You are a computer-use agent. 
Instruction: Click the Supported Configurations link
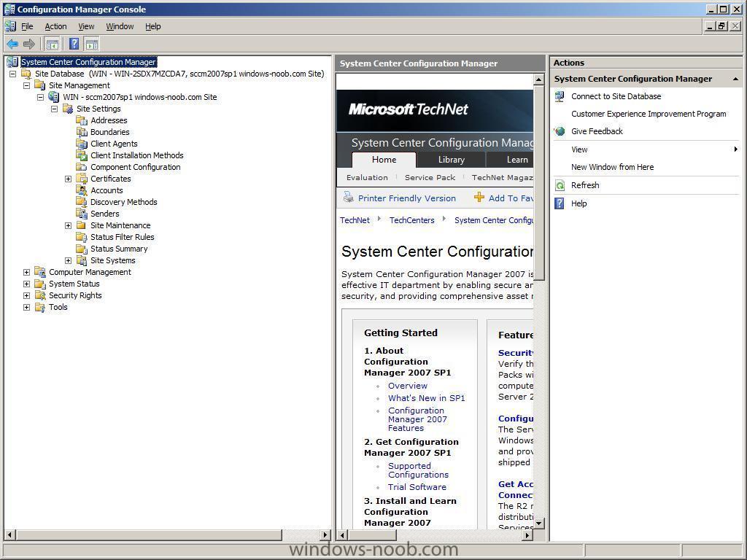418,470
